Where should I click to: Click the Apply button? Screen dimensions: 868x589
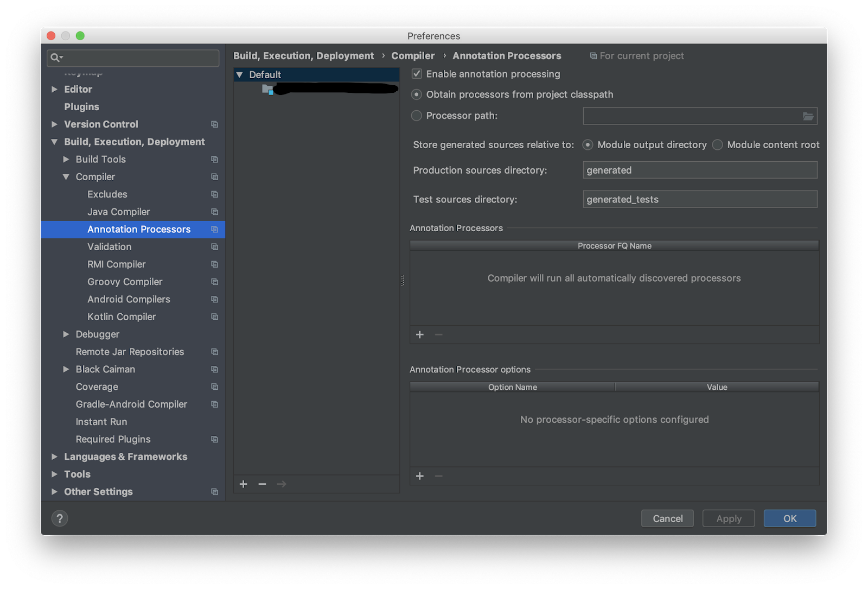(x=729, y=518)
